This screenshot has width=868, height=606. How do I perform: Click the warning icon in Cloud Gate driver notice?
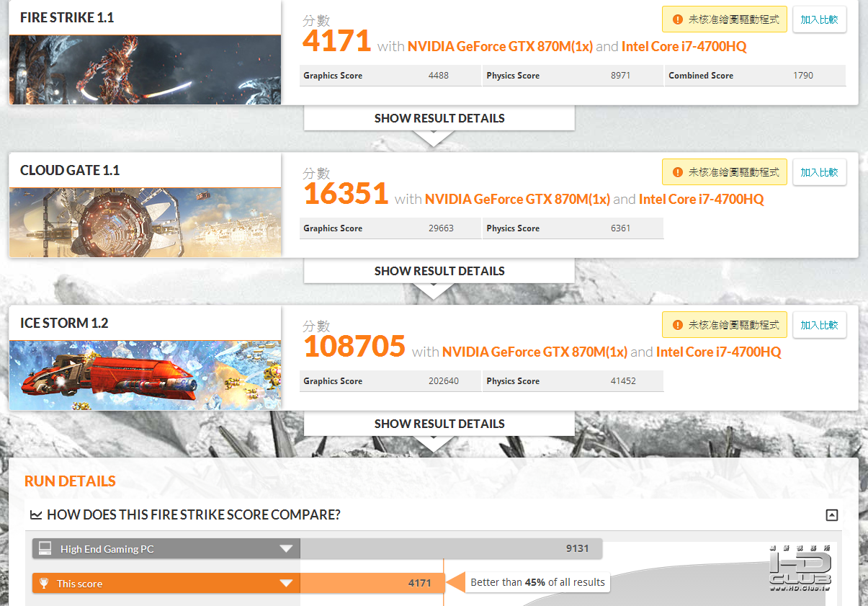tap(677, 172)
